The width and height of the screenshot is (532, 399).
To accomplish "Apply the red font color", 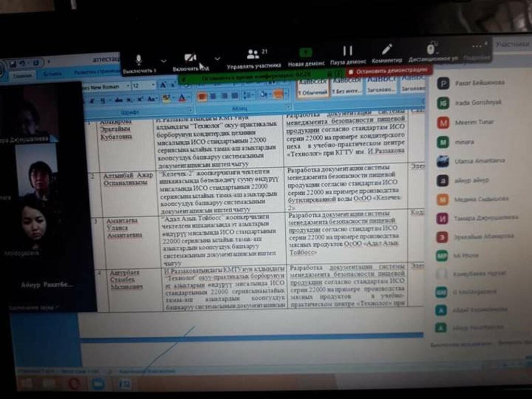I will click(x=182, y=98).
